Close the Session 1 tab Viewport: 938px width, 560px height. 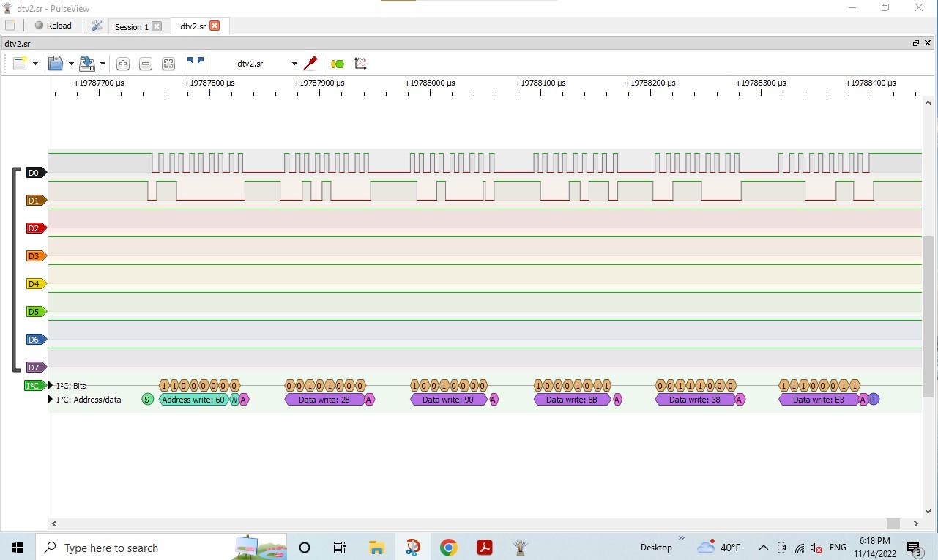pos(157,26)
